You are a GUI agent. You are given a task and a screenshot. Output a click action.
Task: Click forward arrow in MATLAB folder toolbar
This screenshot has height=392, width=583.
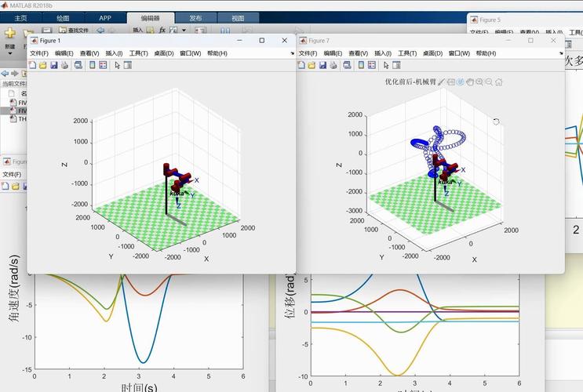point(14,73)
